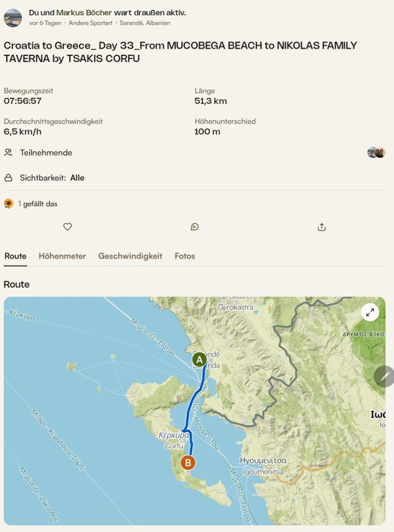
Task: Switch to the Geschwindigkeit tab
Action: coord(130,256)
